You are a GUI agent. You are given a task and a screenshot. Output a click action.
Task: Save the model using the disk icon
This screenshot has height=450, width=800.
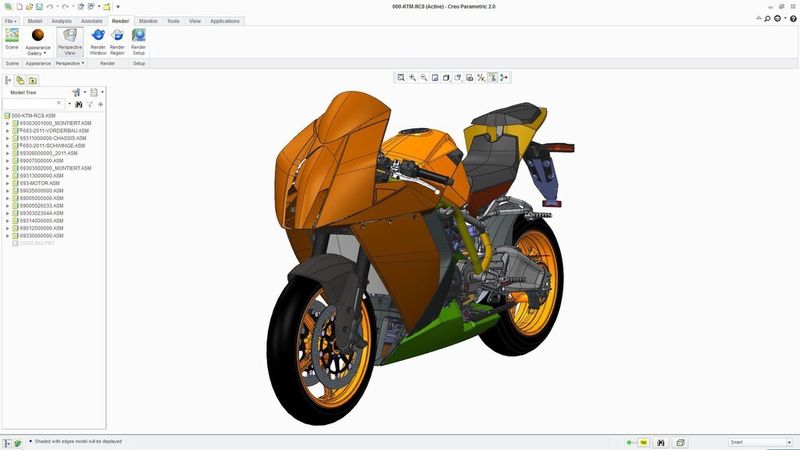39,7
